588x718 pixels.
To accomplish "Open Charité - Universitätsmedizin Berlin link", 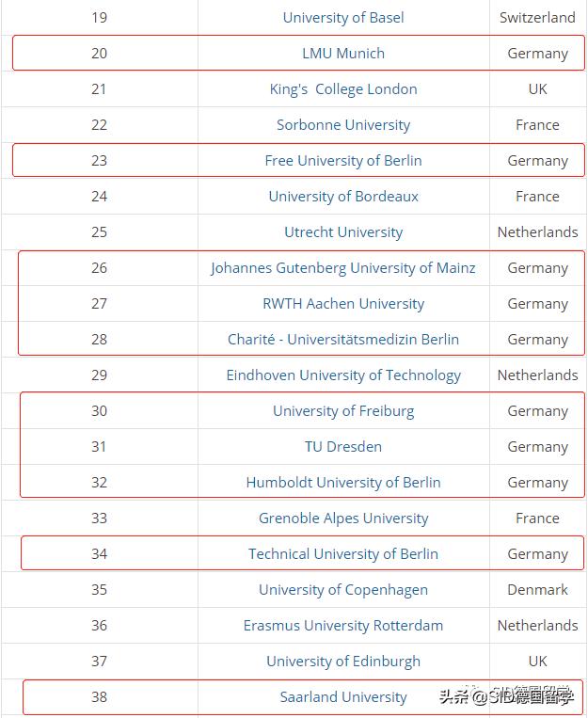I will [x=343, y=340].
